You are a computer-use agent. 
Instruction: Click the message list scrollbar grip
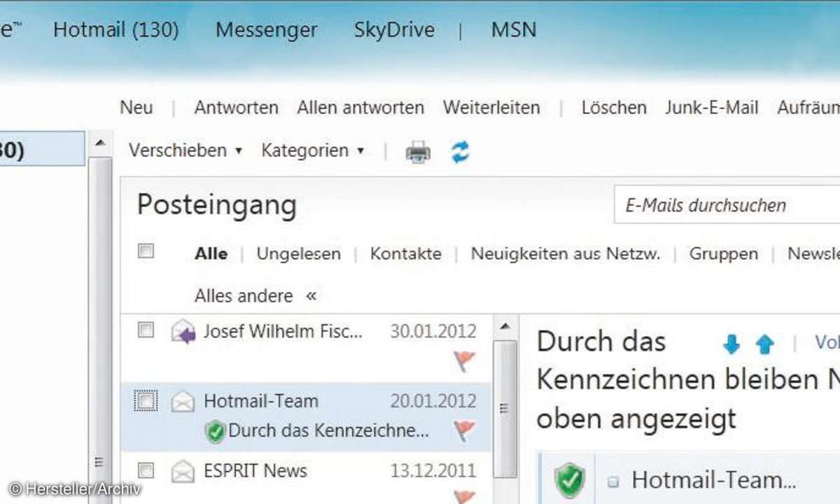tap(504, 409)
